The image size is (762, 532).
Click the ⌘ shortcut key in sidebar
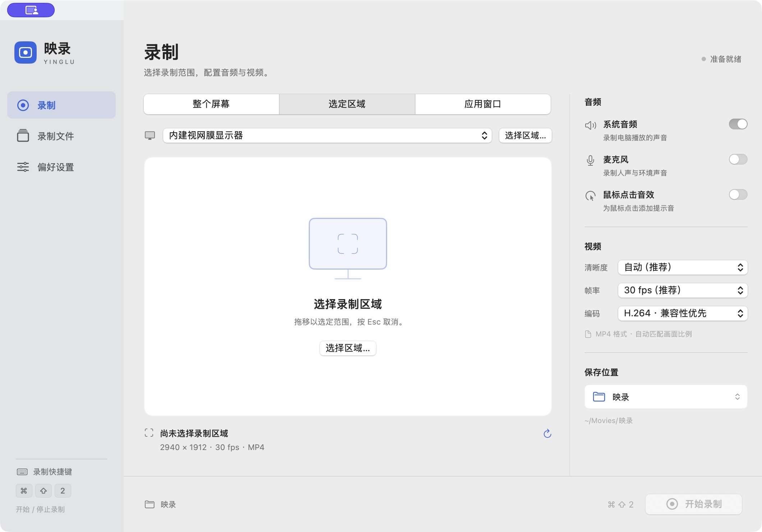(24, 491)
